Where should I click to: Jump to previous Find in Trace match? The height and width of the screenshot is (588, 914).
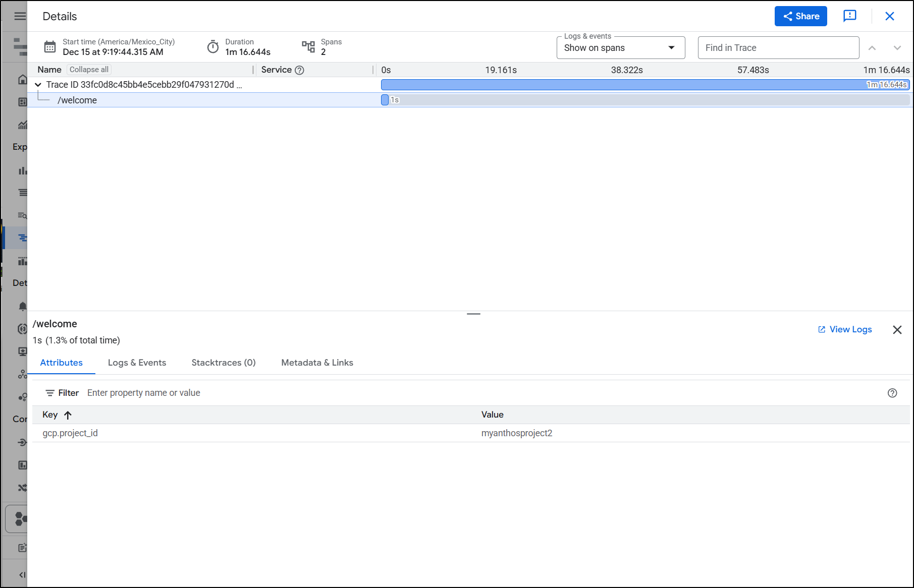pyautogui.click(x=872, y=48)
